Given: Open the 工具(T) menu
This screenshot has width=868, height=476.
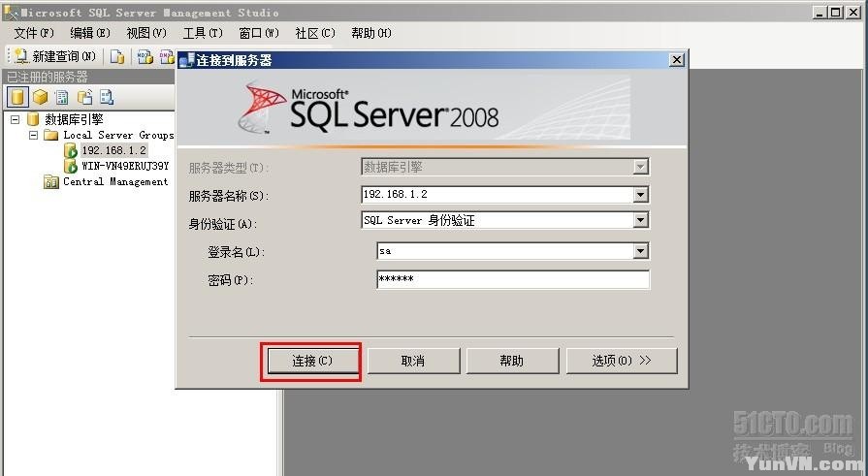Looking at the screenshot, I should 203,33.
